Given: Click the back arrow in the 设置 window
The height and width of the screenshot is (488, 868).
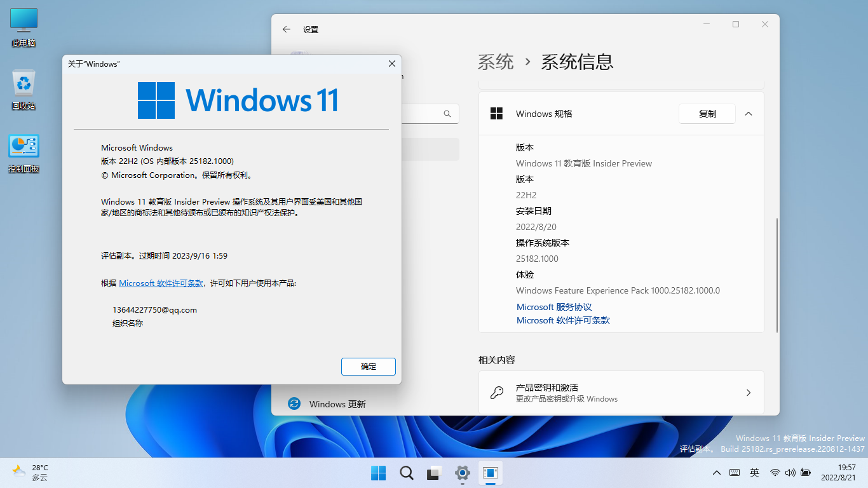Looking at the screenshot, I should 287,29.
